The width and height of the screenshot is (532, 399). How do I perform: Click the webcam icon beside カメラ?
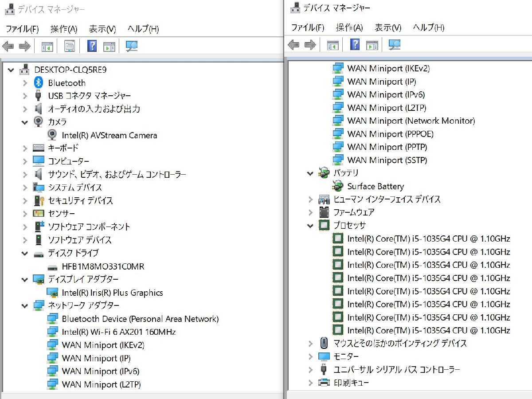(x=39, y=121)
